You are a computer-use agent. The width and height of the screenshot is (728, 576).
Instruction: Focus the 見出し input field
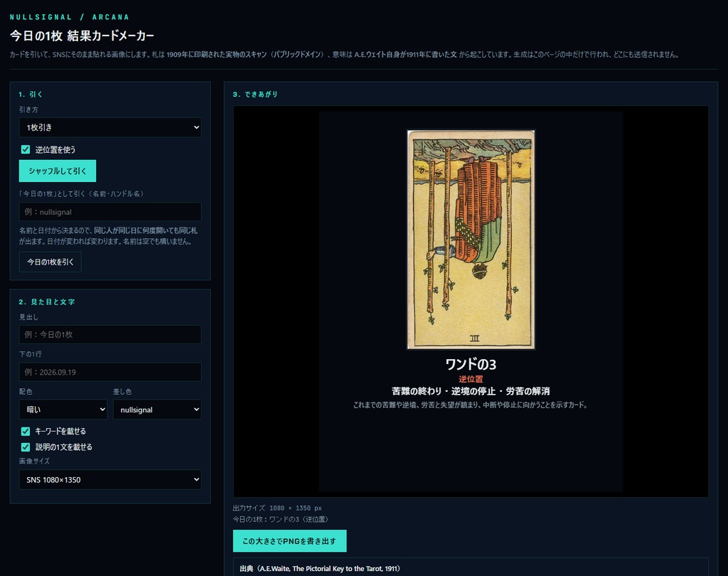pyautogui.click(x=110, y=334)
